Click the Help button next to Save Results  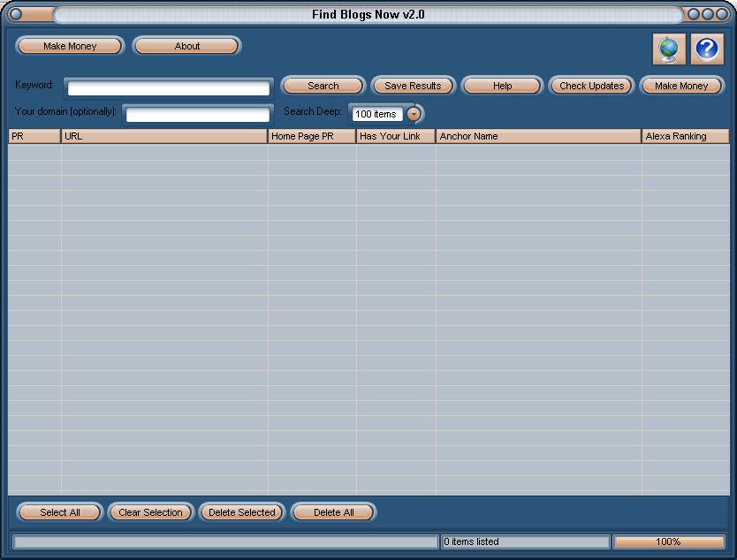(x=502, y=86)
